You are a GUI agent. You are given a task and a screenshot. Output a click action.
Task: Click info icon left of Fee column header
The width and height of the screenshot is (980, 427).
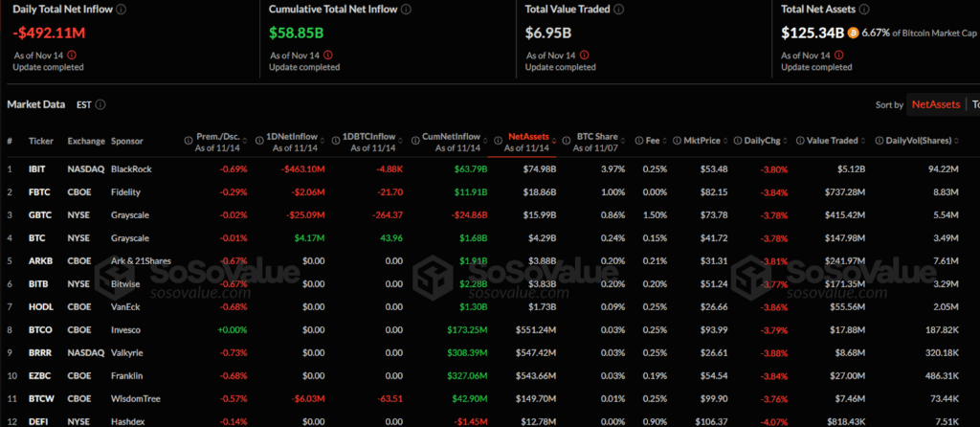638,140
